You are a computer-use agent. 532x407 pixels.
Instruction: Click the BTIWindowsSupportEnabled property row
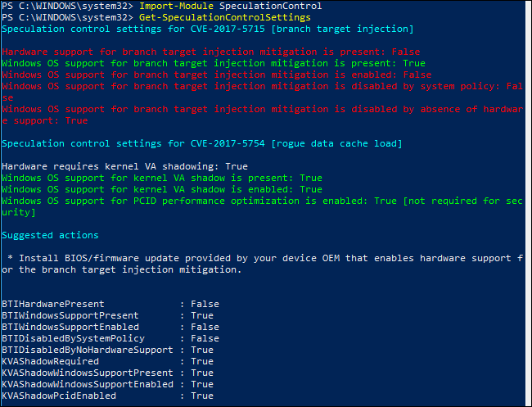coord(106,327)
